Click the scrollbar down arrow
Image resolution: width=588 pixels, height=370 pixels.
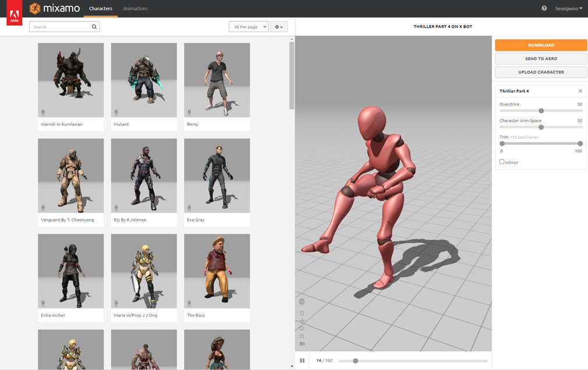(x=292, y=367)
